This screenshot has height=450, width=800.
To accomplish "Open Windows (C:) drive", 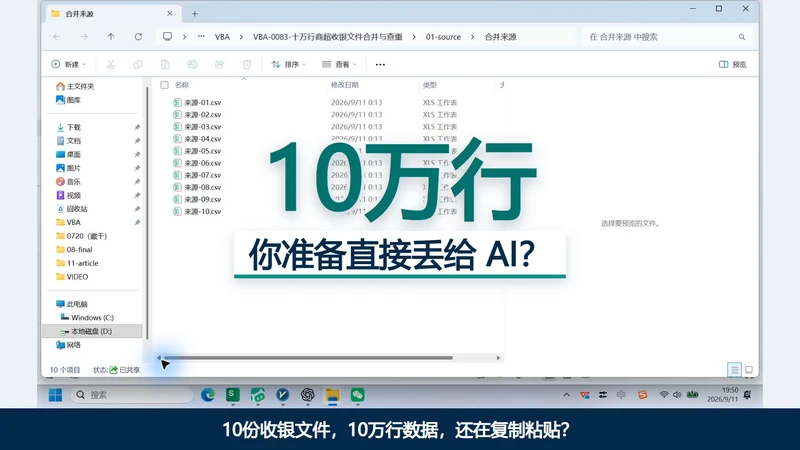I will coord(87,317).
